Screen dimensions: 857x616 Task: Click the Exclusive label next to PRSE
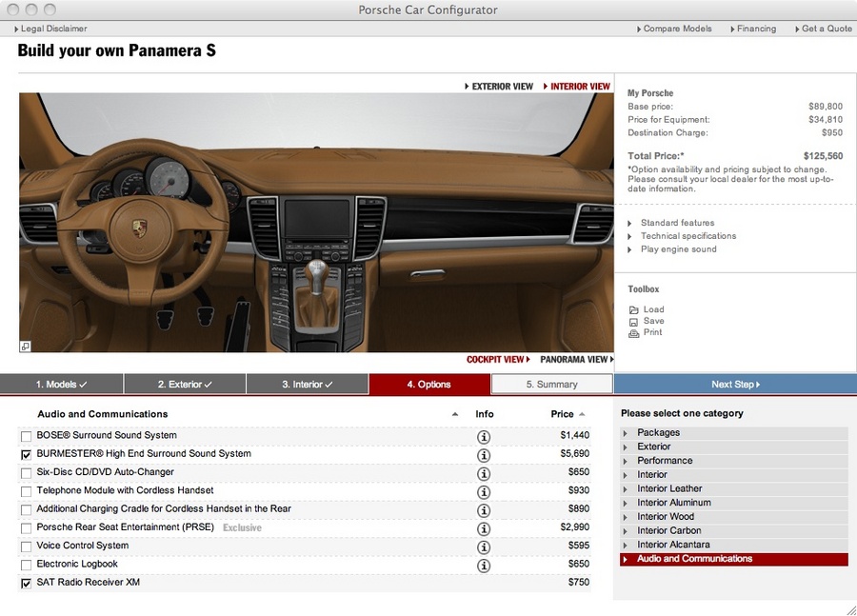(x=242, y=528)
